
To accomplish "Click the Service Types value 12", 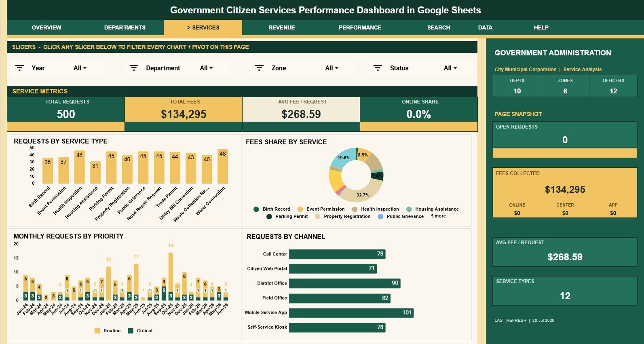I will [x=565, y=296].
